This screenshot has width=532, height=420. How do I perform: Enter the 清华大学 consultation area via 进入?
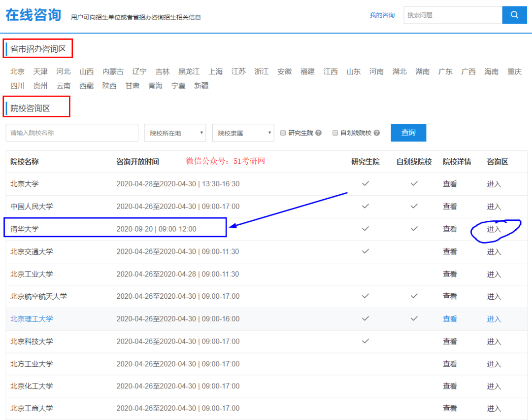[494, 229]
